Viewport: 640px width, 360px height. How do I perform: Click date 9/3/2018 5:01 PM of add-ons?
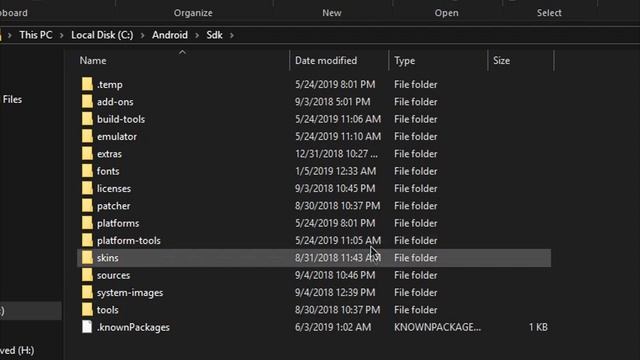tap(333, 102)
